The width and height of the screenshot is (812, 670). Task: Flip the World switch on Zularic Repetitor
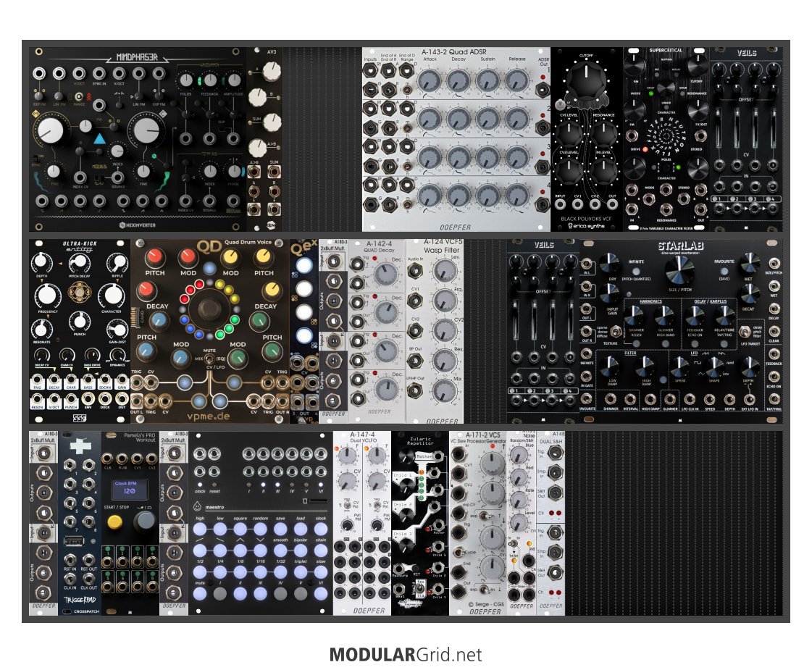(x=419, y=589)
